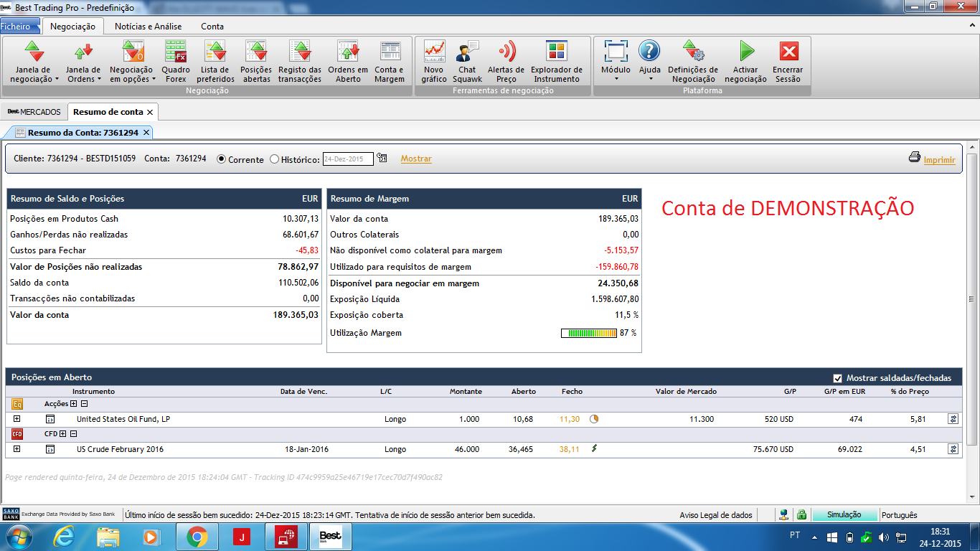The image size is (980, 551).
Task: Click trade ticket icon at end of US Crude row
Action: (x=953, y=449)
